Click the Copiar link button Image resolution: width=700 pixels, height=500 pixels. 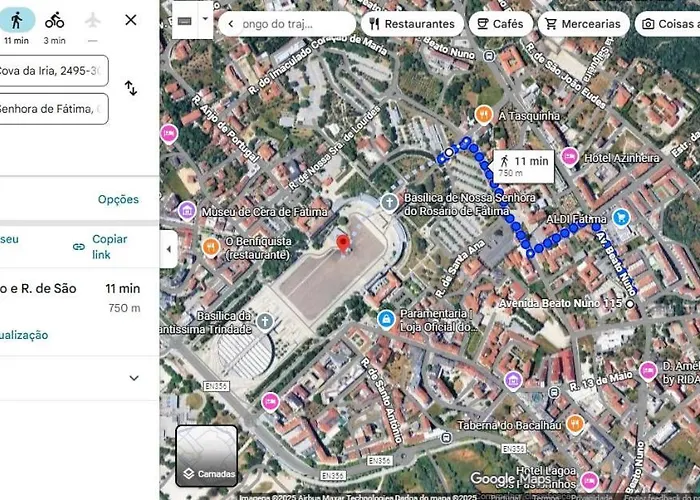point(103,247)
